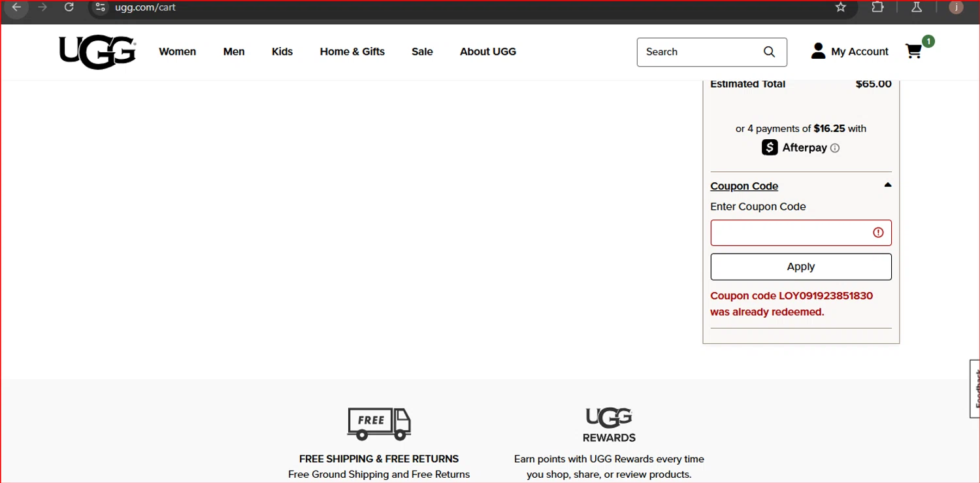This screenshot has height=483, width=980.
Task: Click the My Account link
Action: [860, 52]
